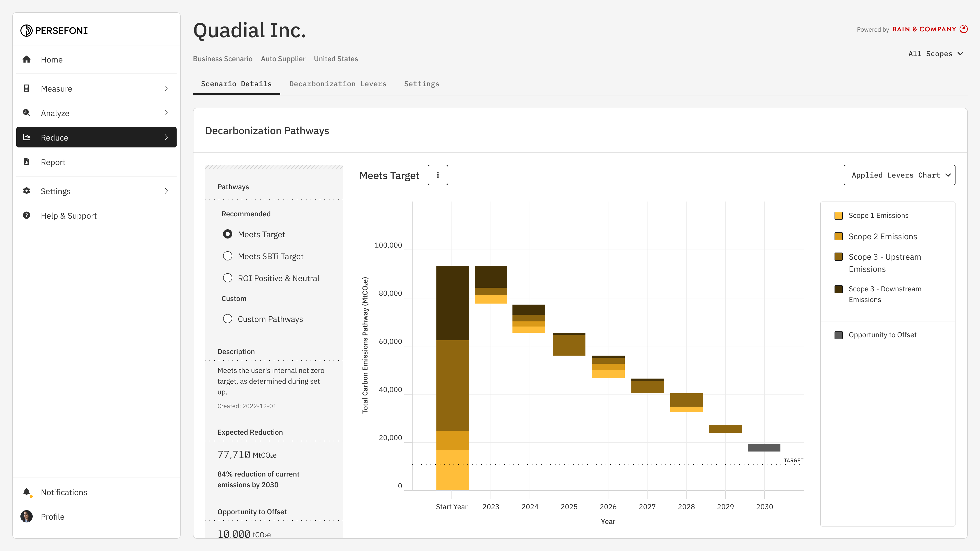Viewport: 980px width, 551px height.
Task: Click the Report document icon
Action: (x=26, y=162)
